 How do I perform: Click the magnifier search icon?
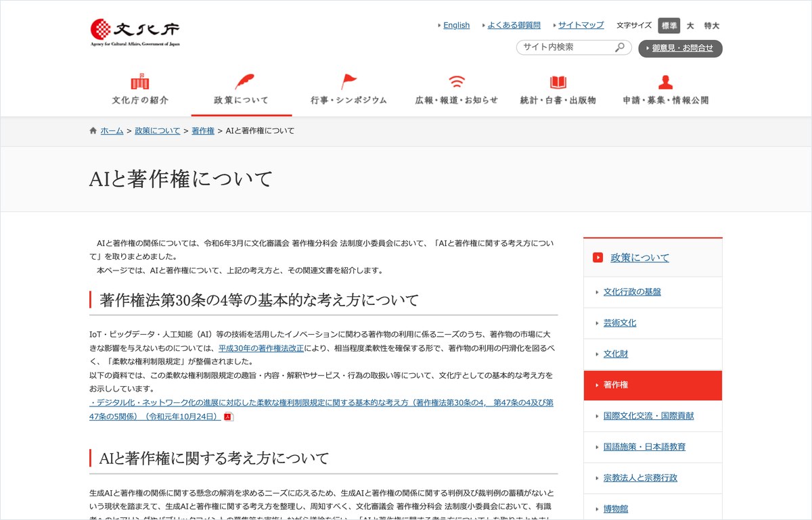tap(619, 47)
